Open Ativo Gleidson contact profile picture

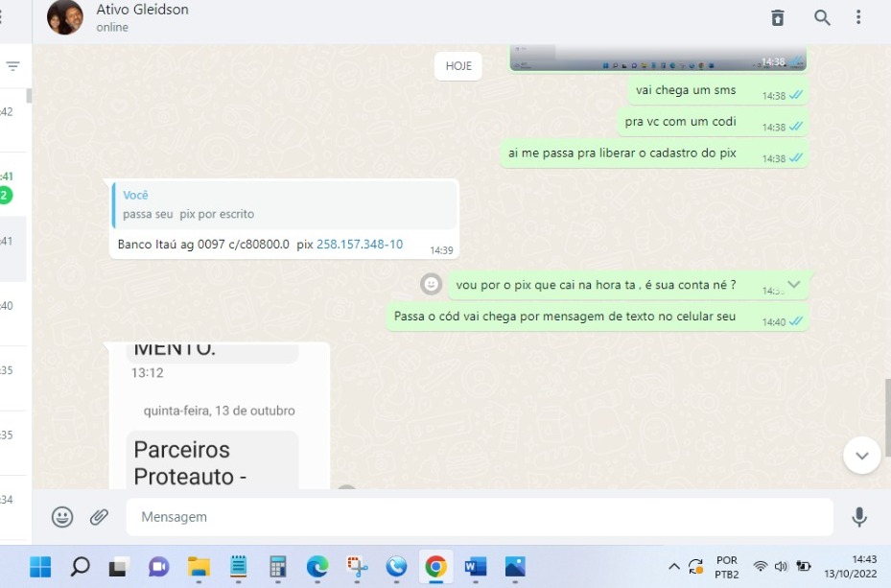pyautogui.click(x=65, y=17)
